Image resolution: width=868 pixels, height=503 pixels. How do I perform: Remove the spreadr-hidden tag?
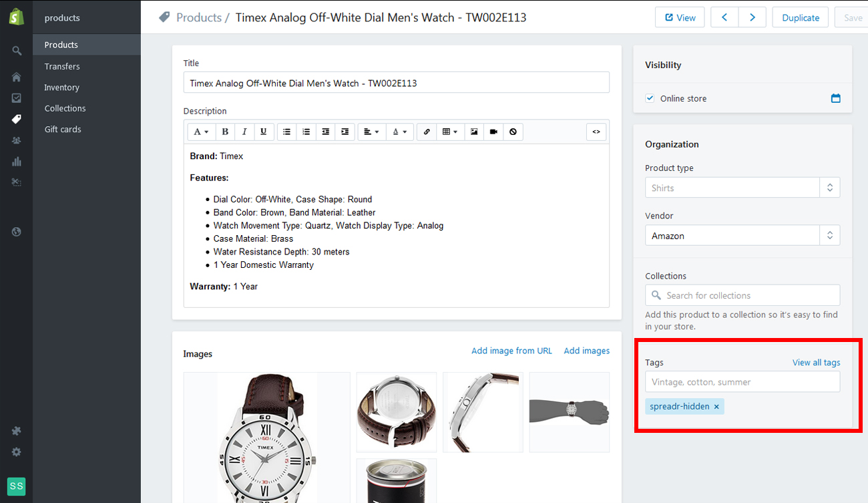coord(716,406)
